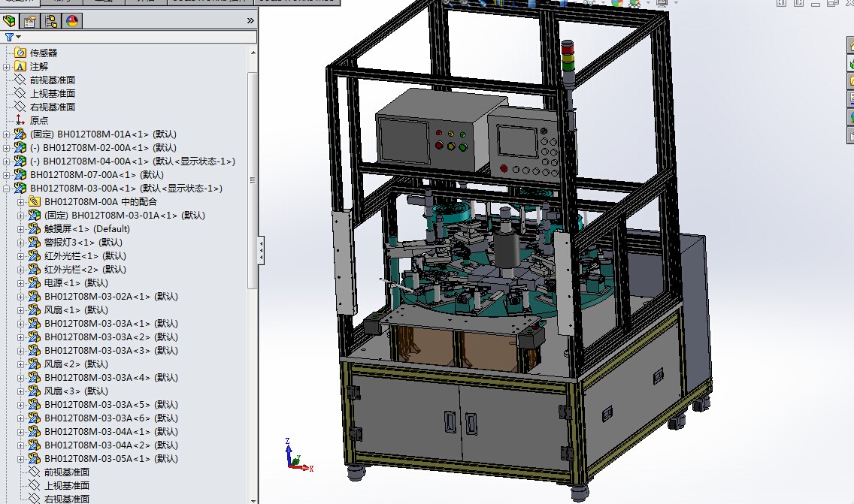Expand the 触摸屏<1> component node
This screenshot has height=504, width=854.
21,229
